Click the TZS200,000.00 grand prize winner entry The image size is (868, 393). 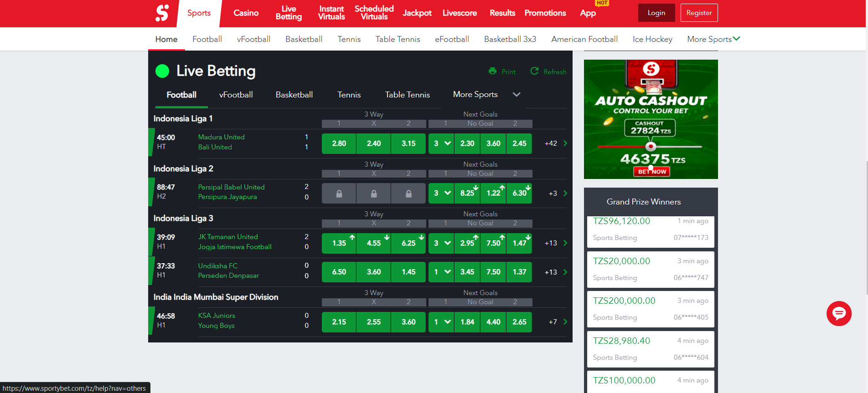[x=651, y=309]
